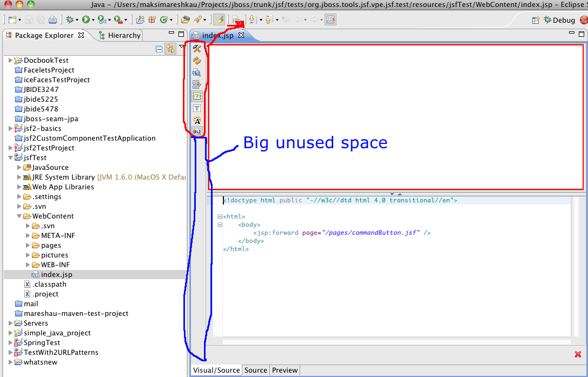Toggle rightmost pressed main toolbar button
This screenshot has height=377, width=588.
pyautogui.click(x=331, y=19)
